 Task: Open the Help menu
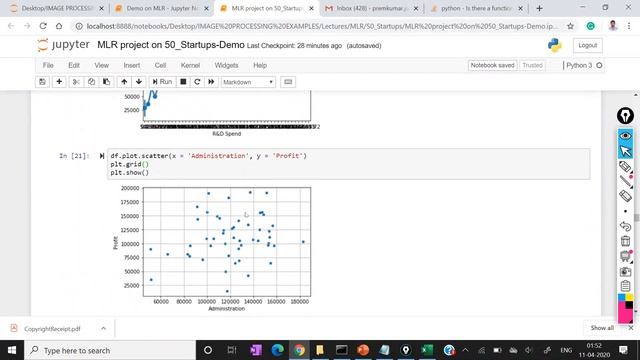click(x=260, y=65)
